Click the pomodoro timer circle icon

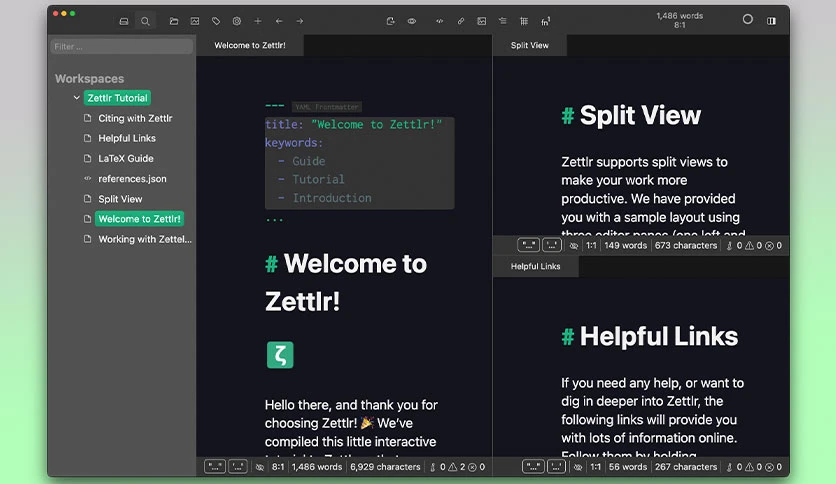[747, 20]
